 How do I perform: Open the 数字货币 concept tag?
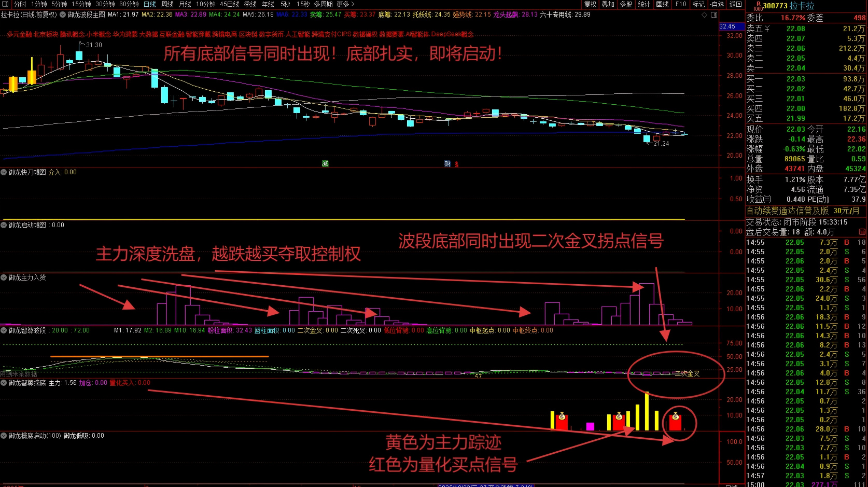click(x=271, y=34)
